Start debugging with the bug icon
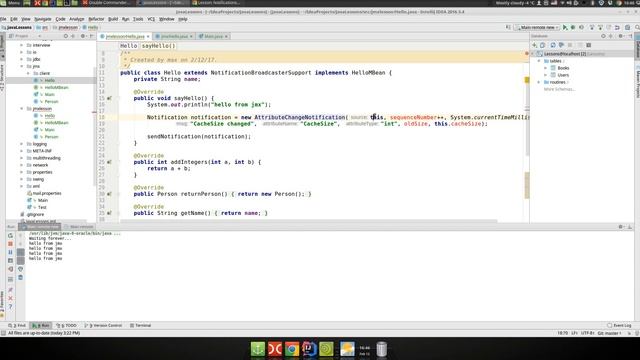640x360 pixels. (x=573, y=27)
